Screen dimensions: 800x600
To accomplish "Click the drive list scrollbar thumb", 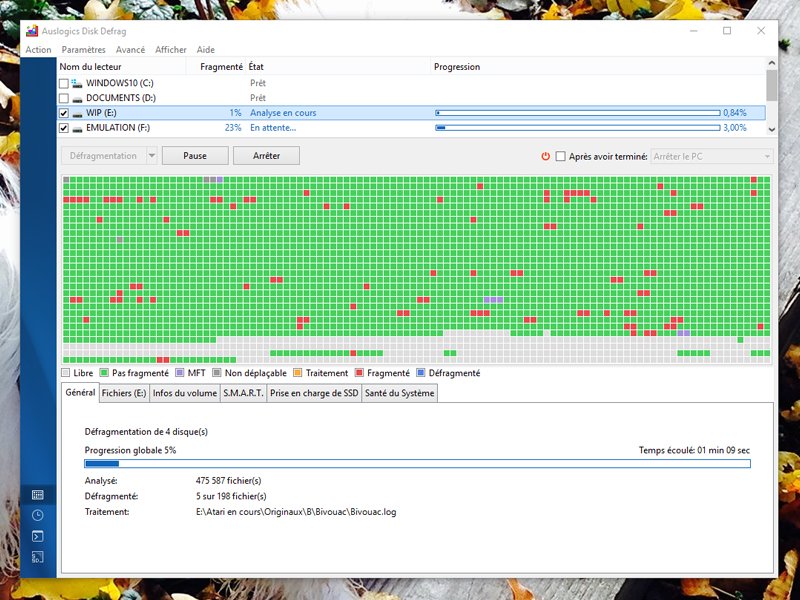I will tap(771, 86).
